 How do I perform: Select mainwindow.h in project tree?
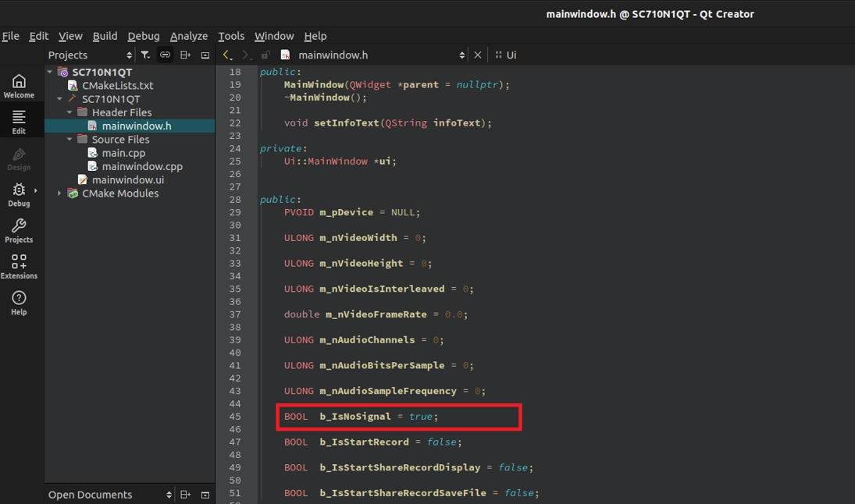137,126
